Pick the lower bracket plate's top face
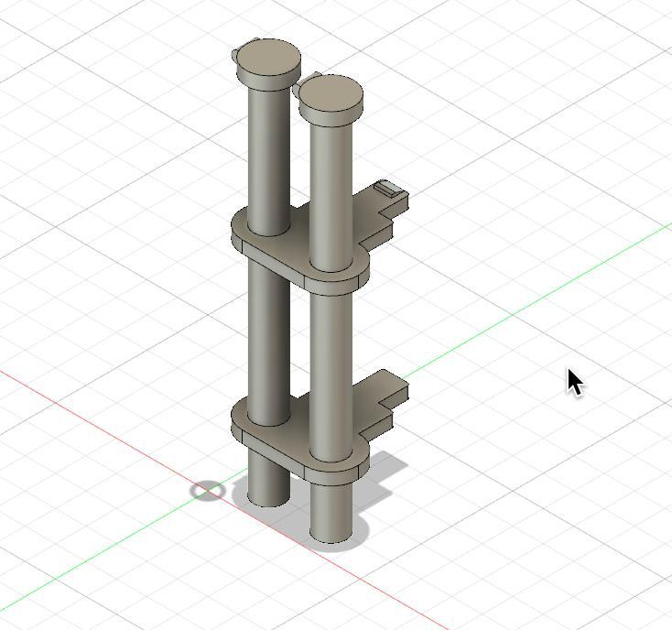 click(300, 430)
